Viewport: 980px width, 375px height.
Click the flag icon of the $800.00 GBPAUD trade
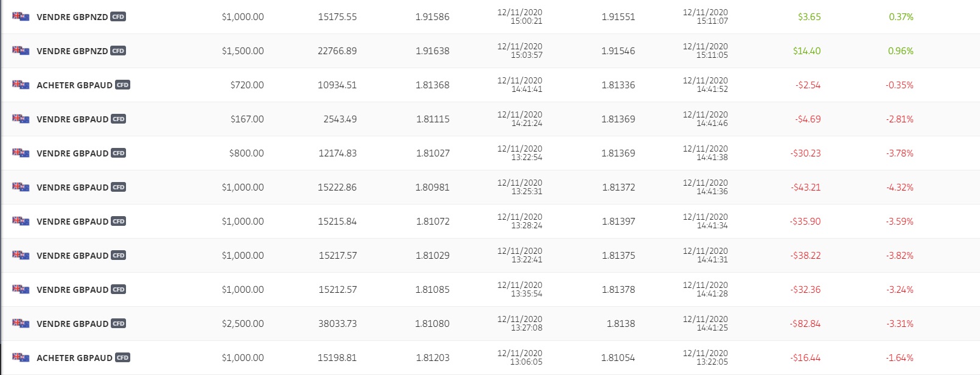(21, 153)
